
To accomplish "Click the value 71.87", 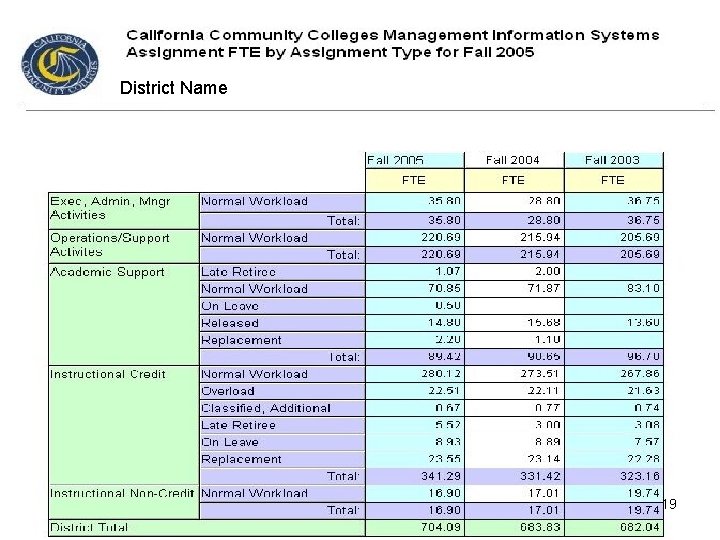I will click(x=544, y=289).
